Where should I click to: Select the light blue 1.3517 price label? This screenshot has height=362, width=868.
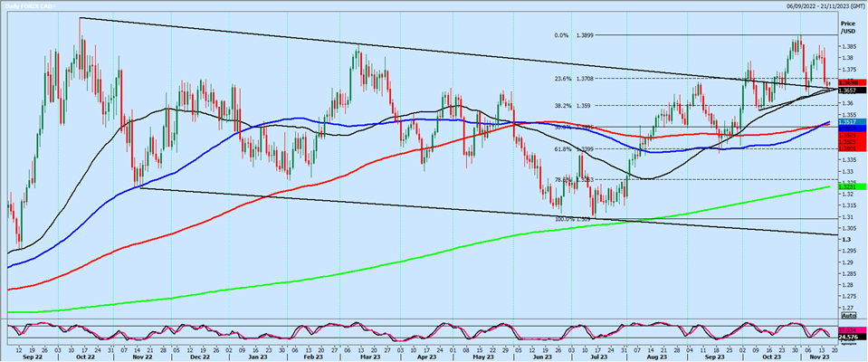point(848,122)
